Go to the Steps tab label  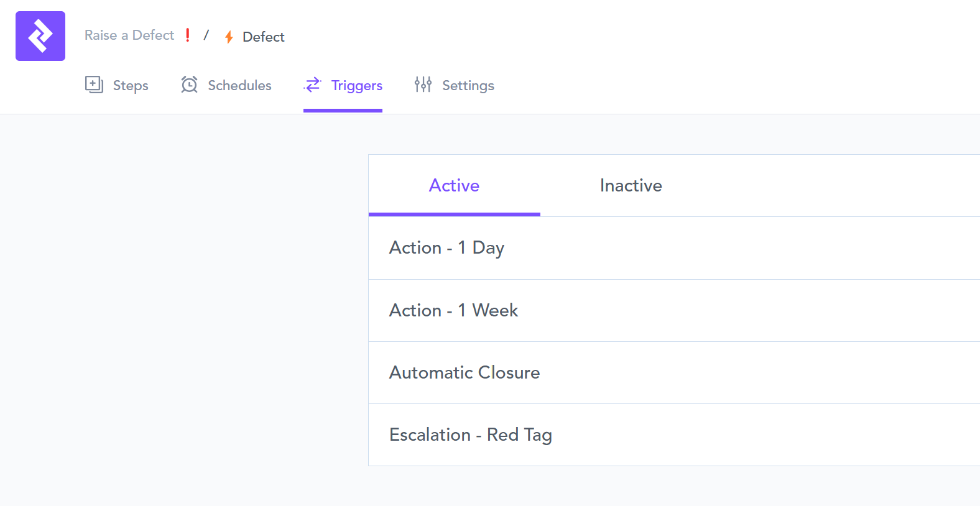[131, 86]
